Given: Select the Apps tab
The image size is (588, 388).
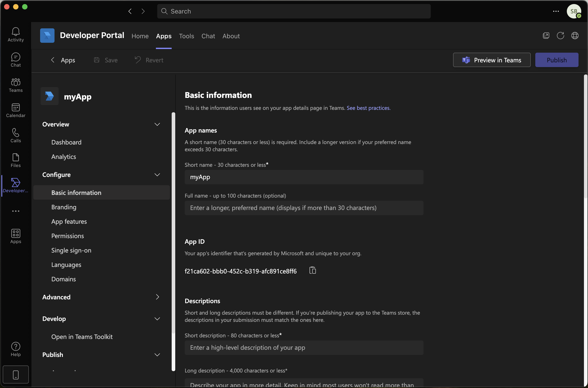Looking at the screenshot, I should pyautogui.click(x=164, y=36).
